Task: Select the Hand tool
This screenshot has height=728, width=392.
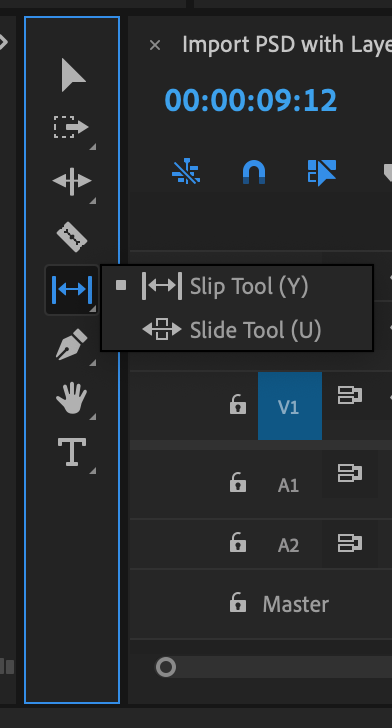Action: pos(72,398)
